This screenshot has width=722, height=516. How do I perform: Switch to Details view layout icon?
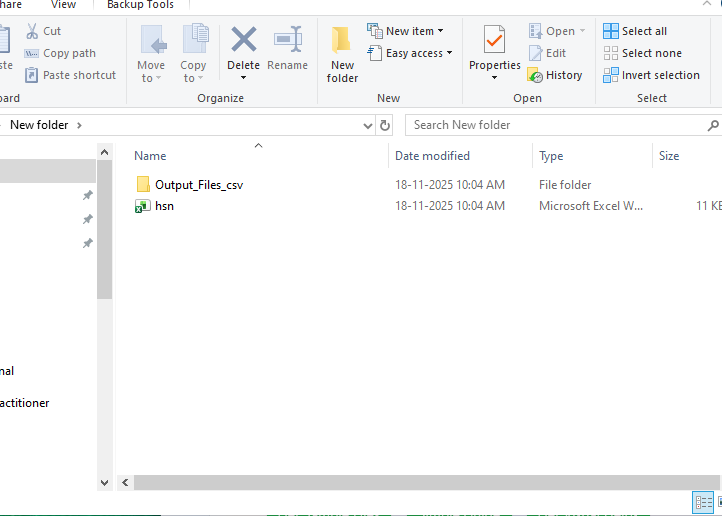pyautogui.click(x=703, y=502)
